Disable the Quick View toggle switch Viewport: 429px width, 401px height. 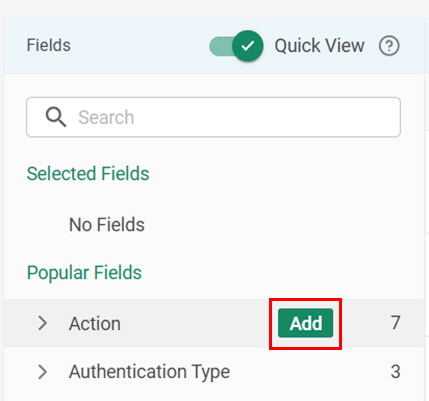236,46
